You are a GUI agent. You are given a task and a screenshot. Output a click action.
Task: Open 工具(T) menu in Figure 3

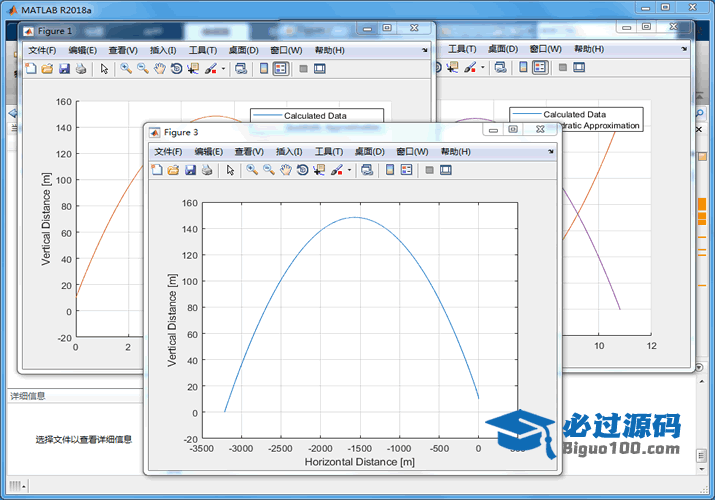tap(329, 151)
